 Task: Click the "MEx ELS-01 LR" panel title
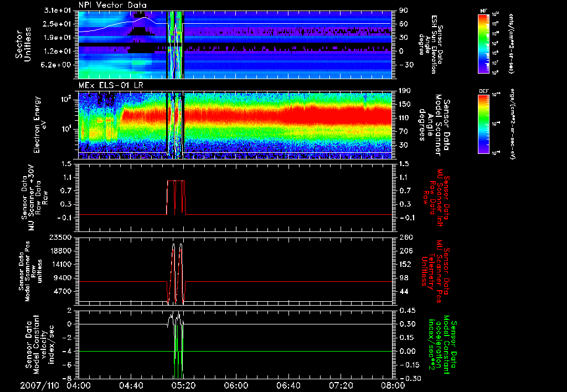coord(110,86)
